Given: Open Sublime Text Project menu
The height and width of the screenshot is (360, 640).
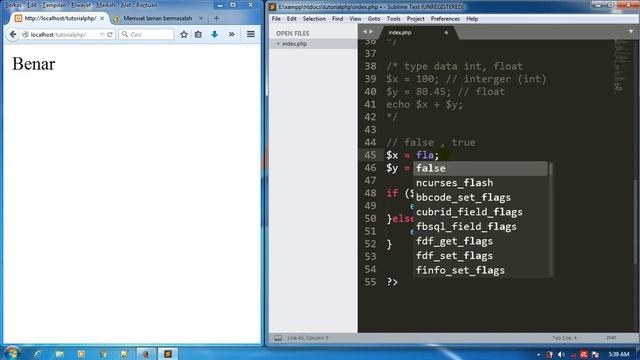Looking at the screenshot, I should tap(416, 19).
